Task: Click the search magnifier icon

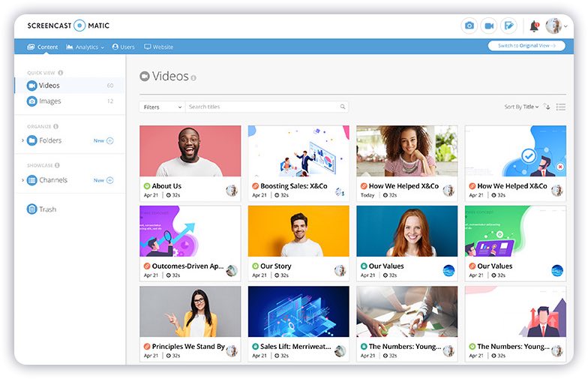Action: [342, 107]
